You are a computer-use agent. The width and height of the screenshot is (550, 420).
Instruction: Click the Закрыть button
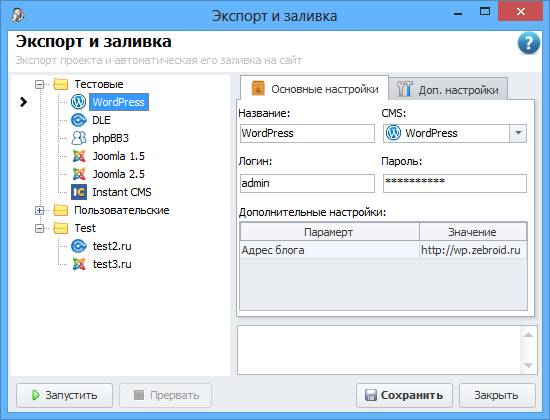point(497,395)
